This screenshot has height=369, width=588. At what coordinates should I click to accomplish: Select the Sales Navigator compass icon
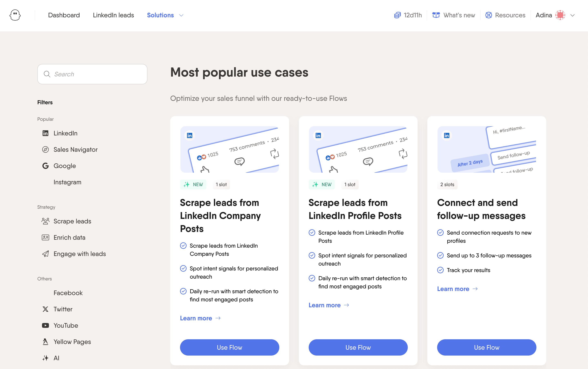45,149
